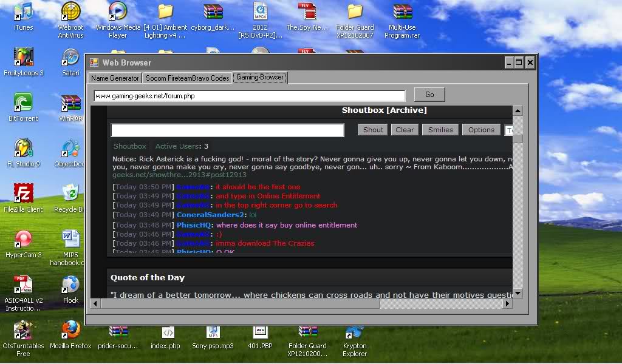Select the Sony psp.mp3 file

coord(213,337)
